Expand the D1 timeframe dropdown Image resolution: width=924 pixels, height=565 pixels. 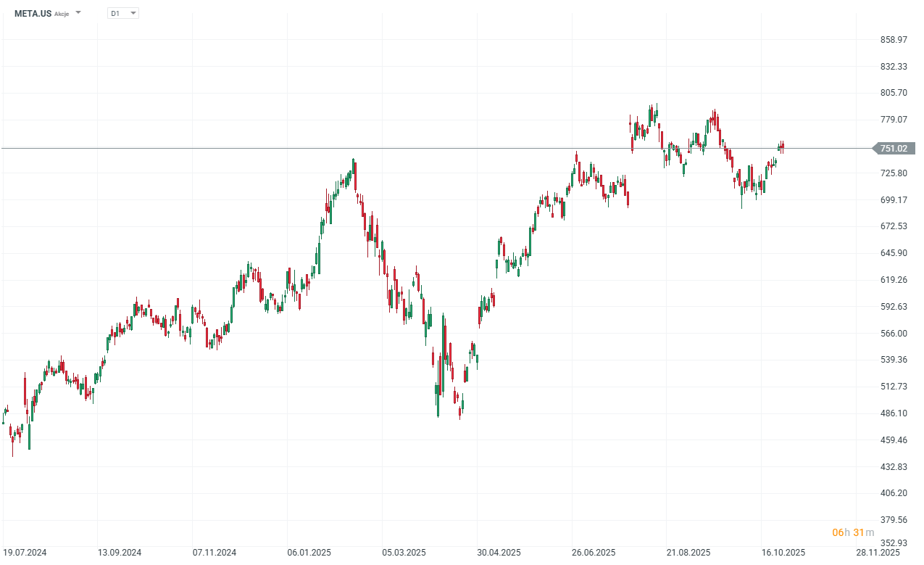coord(133,13)
